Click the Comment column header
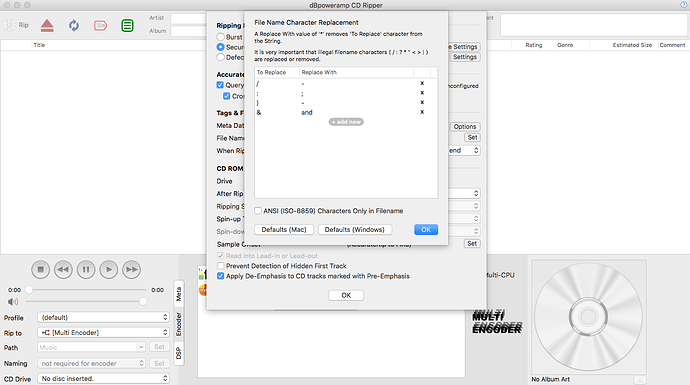The image size is (690, 385). 672,45
